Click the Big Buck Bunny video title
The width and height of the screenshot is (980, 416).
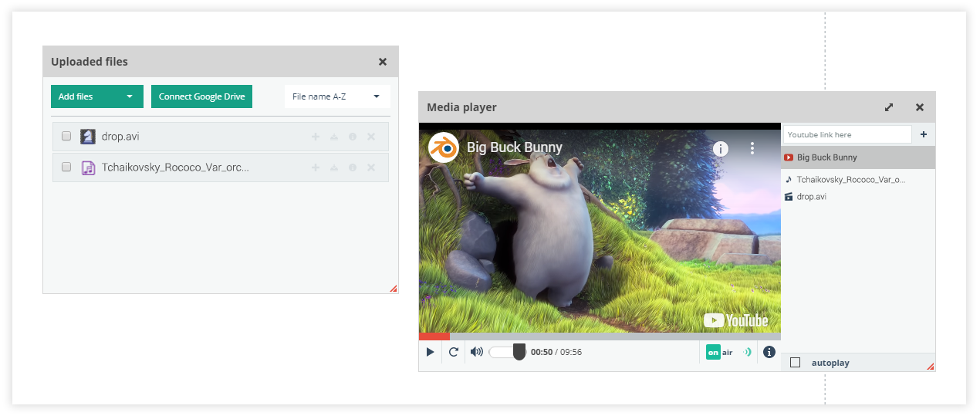(515, 147)
